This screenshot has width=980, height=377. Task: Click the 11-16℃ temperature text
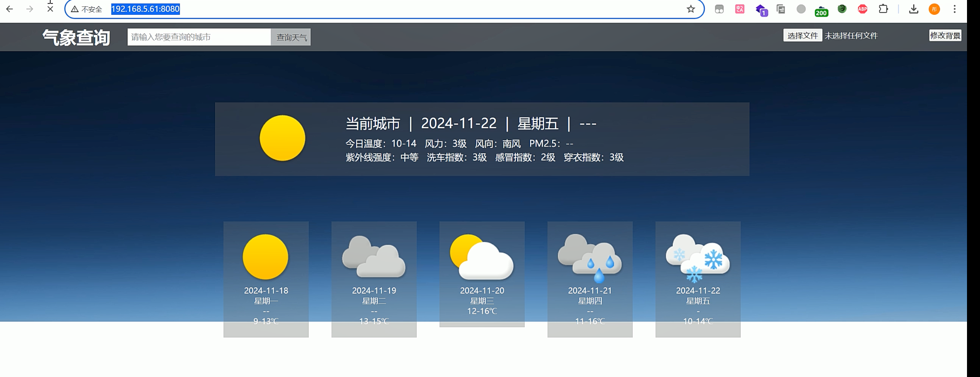pyautogui.click(x=590, y=321)
